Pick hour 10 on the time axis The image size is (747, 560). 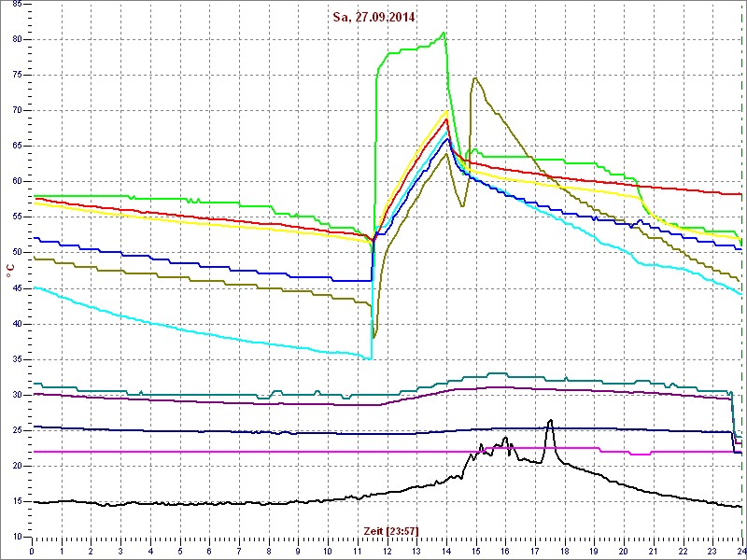coord(328,552)
